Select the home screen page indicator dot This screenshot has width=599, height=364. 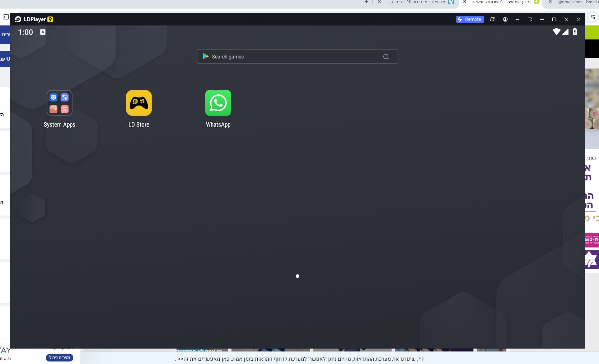[298, 276]
